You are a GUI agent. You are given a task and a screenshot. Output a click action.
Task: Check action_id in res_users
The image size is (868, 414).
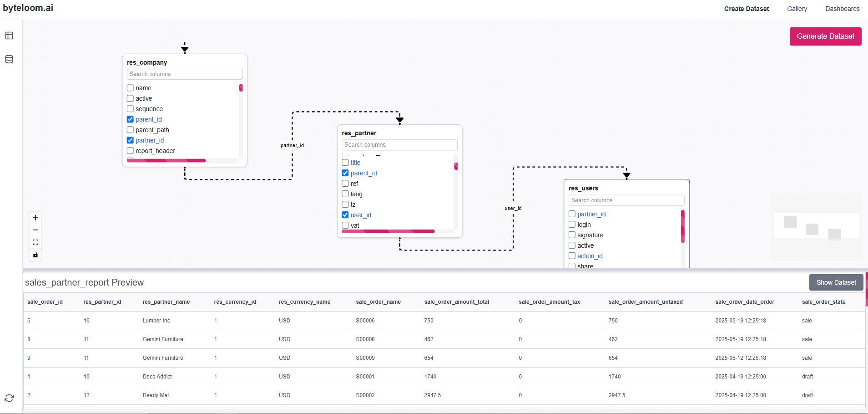point(572,256)
